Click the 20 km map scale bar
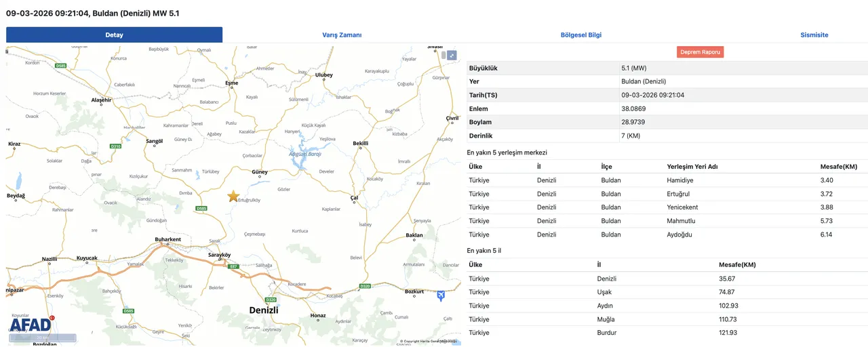The height and width of the screenshot is (347, 868). click(42, 338)
